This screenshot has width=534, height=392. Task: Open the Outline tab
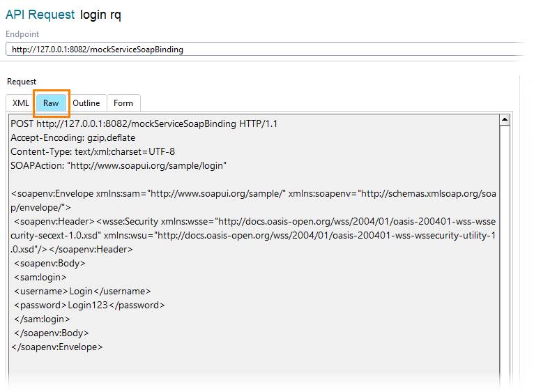pyautogui.click(x=86, y=103)
